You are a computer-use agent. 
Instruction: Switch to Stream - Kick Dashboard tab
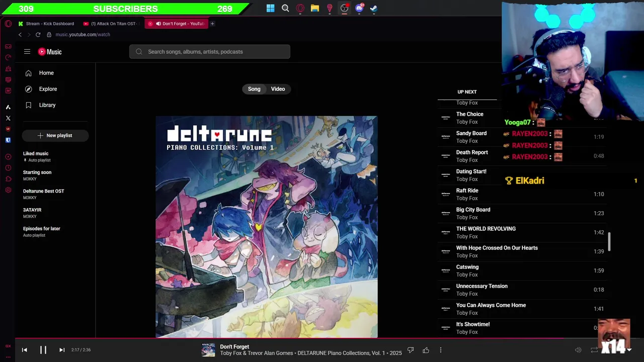click(46, 24)
